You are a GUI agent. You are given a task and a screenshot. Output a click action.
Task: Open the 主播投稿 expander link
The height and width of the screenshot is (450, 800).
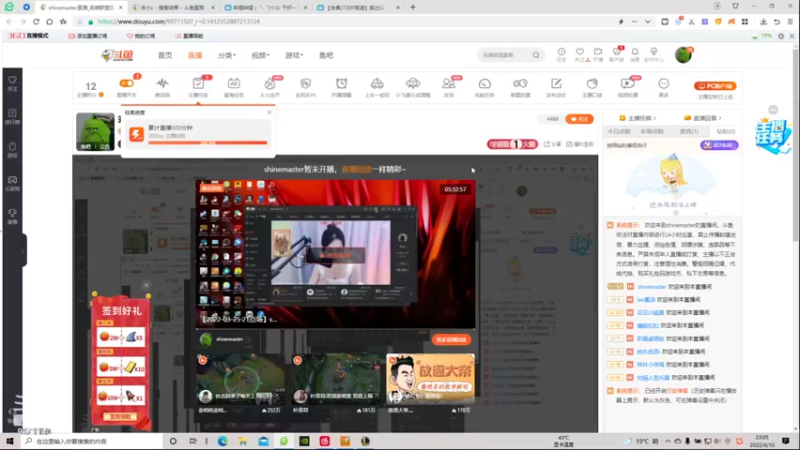638,118
